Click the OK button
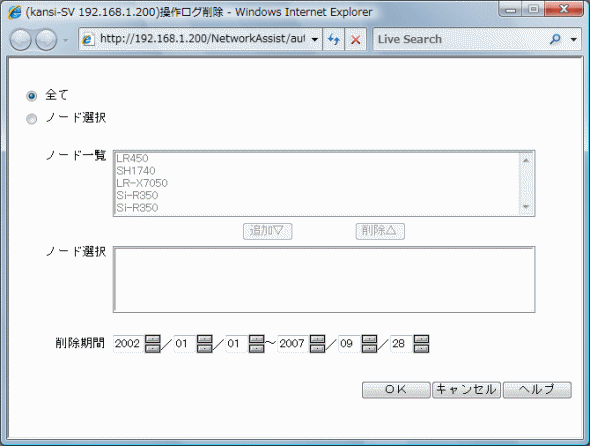This screenshot has width=590, height=446. click(x=396, y=390)
